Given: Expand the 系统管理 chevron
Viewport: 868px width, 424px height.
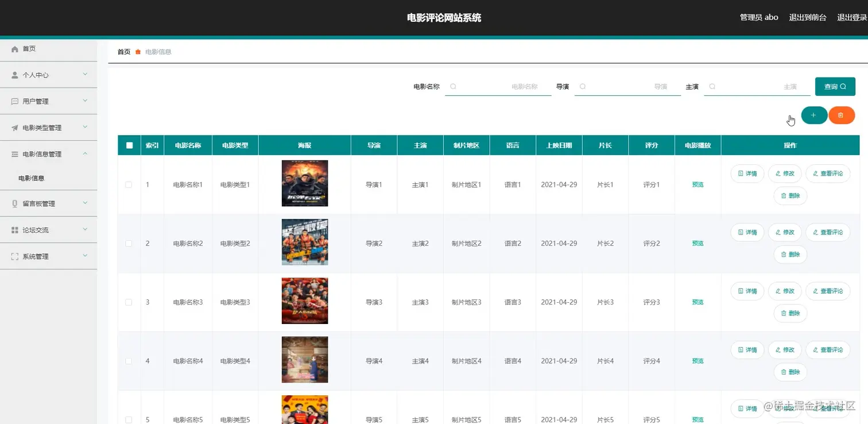Looking at the screenshot, I should (x=85, y=256).
